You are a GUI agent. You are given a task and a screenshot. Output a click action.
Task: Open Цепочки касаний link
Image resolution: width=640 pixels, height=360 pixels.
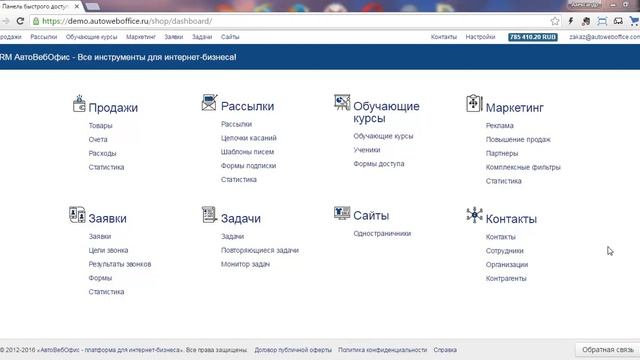click(249, 138)
